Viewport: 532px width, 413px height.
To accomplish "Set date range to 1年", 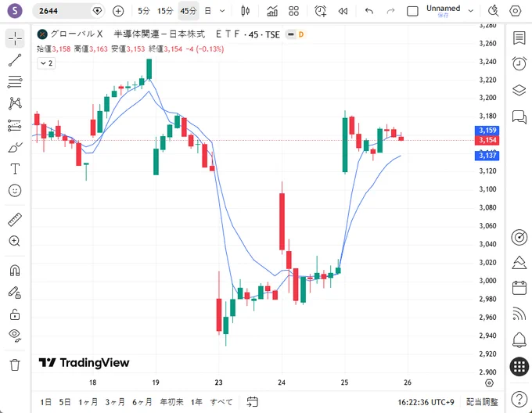I will coord(196,402).
